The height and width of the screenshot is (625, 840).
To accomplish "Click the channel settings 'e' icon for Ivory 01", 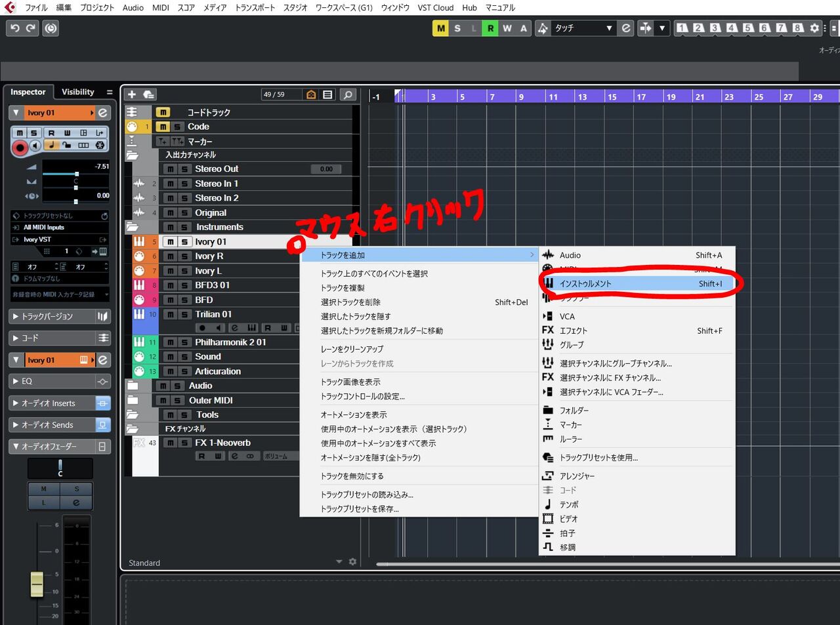I will click(103, 113).
